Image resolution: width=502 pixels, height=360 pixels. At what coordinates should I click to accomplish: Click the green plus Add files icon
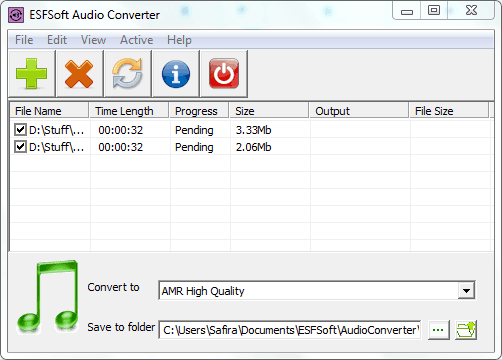point(32,74)
